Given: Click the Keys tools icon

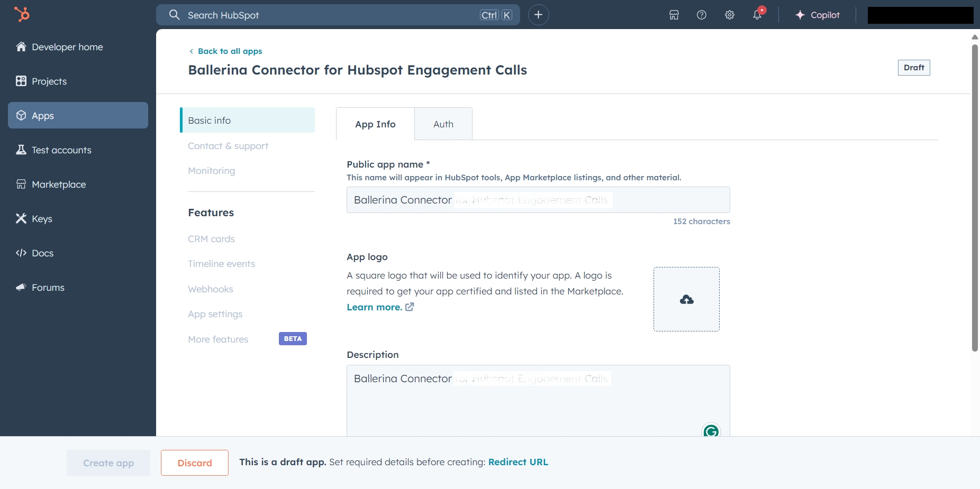Looking at the screenshot, I should [x=21, y=218].
